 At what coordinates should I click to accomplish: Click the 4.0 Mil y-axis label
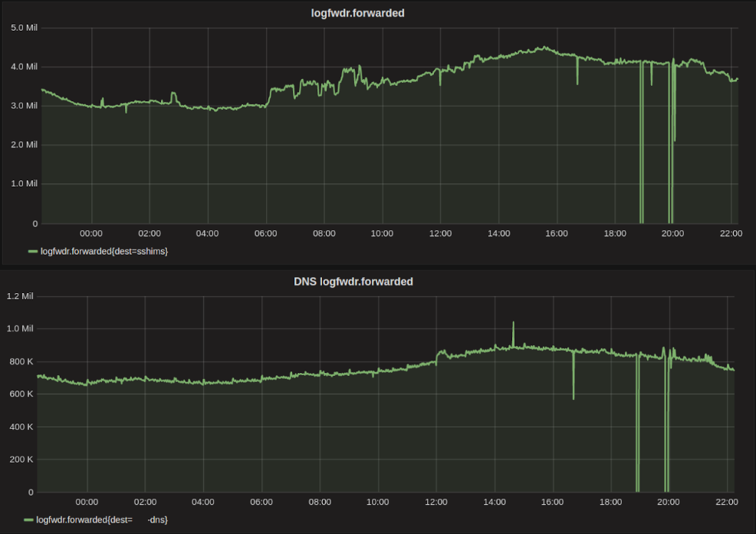(24, 67)
